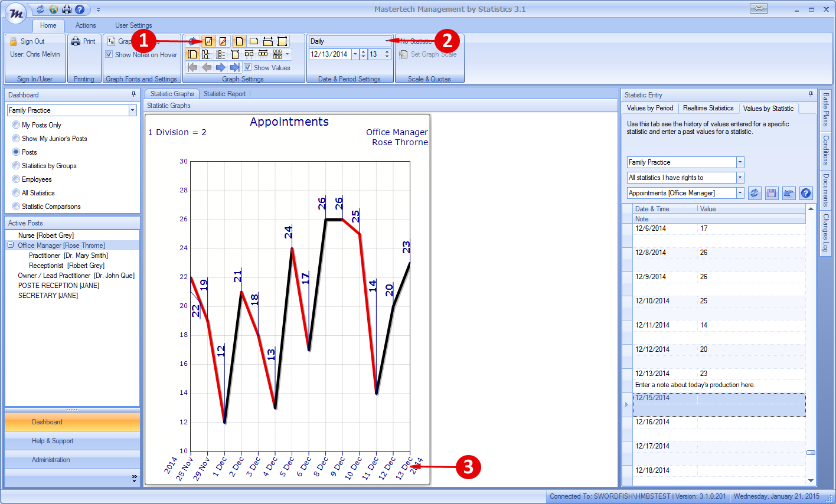Select the fit-to-full-area graph icon
Viewport: 836px width, 504px height.
[282, 41]
